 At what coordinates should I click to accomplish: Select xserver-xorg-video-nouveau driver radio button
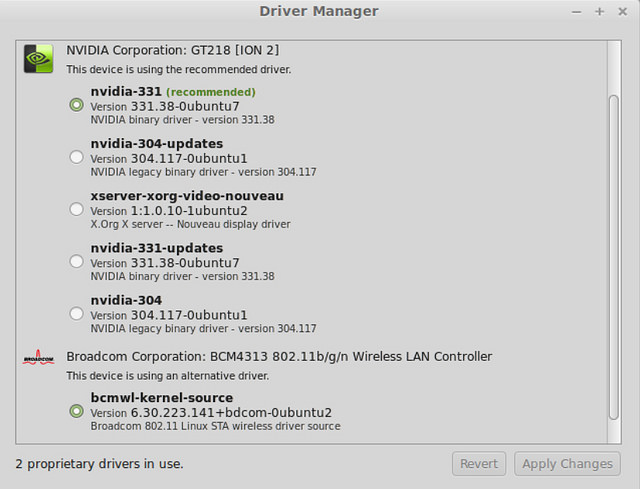77,209
